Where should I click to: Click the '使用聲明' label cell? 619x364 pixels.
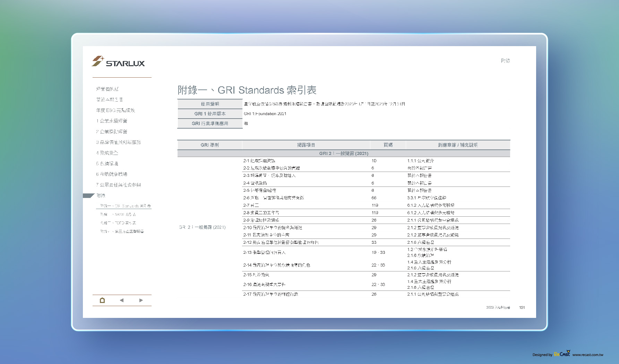pyautogui.click(x=210, y=104)
